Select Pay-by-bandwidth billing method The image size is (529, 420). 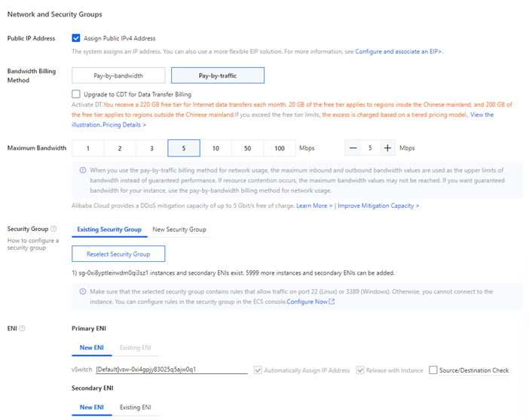click(x=118, y=75)
